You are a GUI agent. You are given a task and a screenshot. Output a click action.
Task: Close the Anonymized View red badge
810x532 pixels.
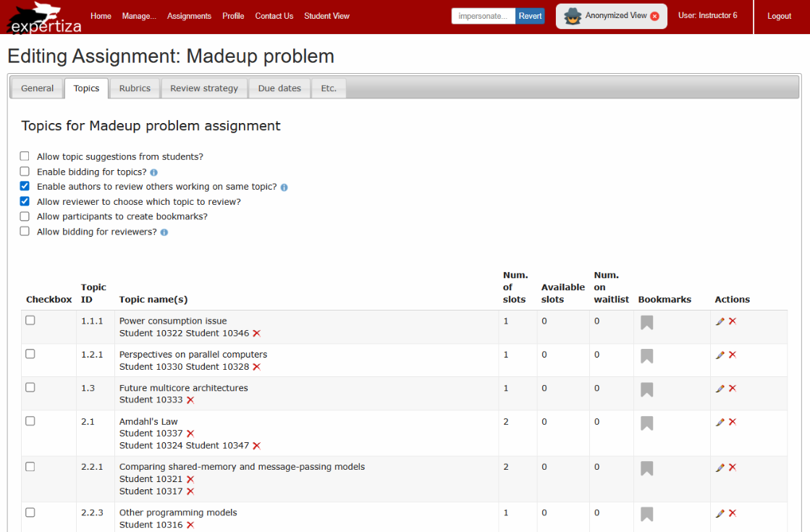click(x=654, y=16)
